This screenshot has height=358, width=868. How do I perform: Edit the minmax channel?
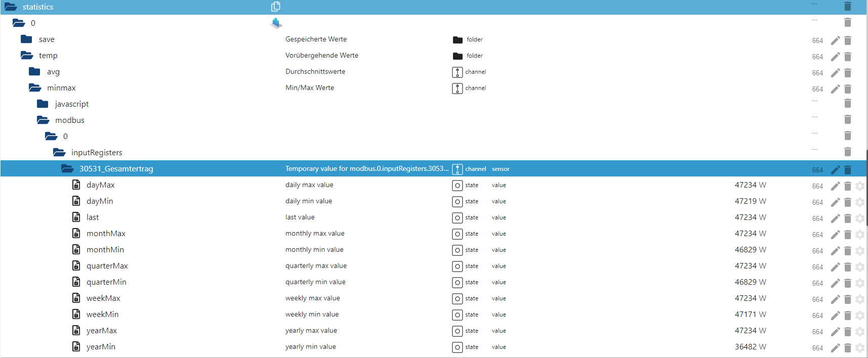[x=836, y=89]
